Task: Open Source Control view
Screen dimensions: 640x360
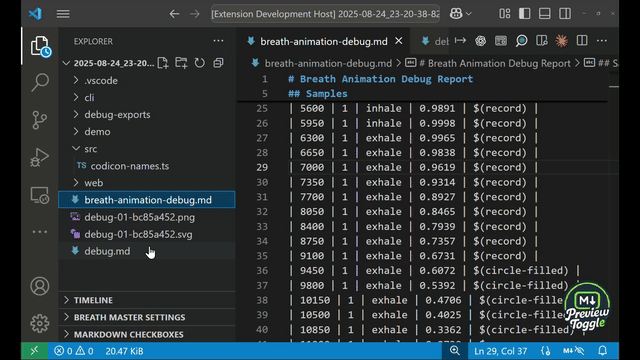Action: pos(40,120)
